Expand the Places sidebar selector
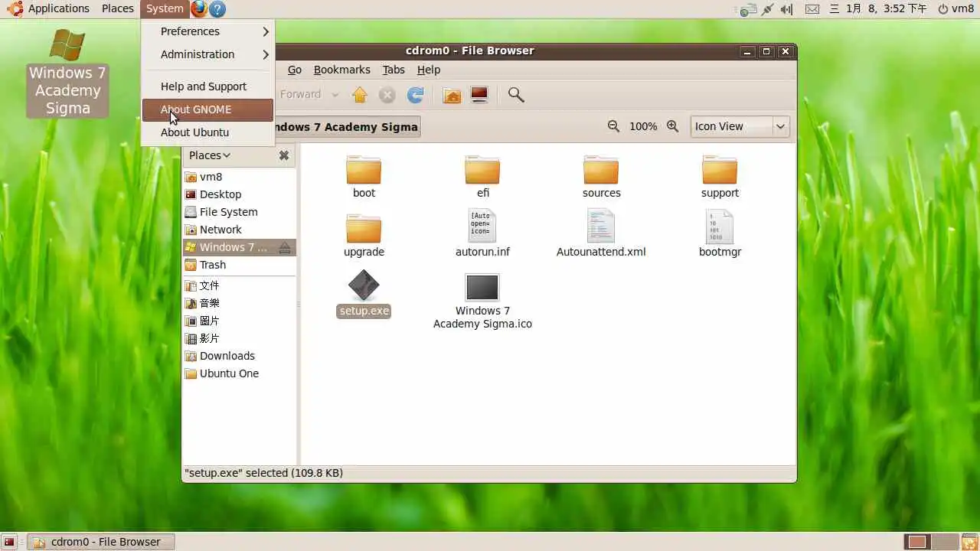 [x=210, y=155]
